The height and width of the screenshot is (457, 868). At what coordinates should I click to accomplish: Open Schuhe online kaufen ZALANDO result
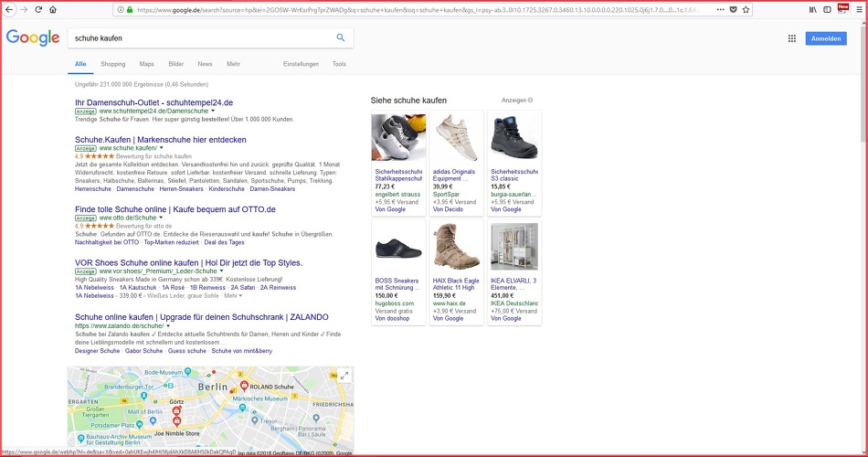point(202,317)
